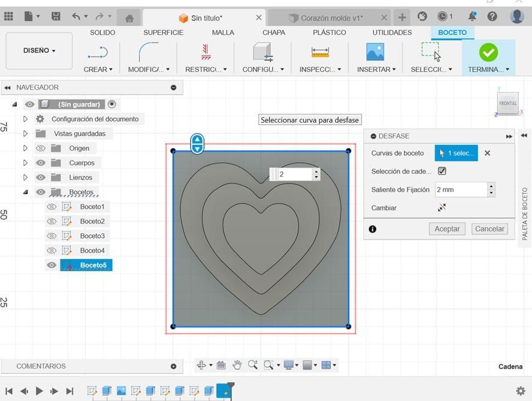The height and width of the screenshot is (401, 532).
Task: Hide the Cuerpos folder
Action: [41, 163]
